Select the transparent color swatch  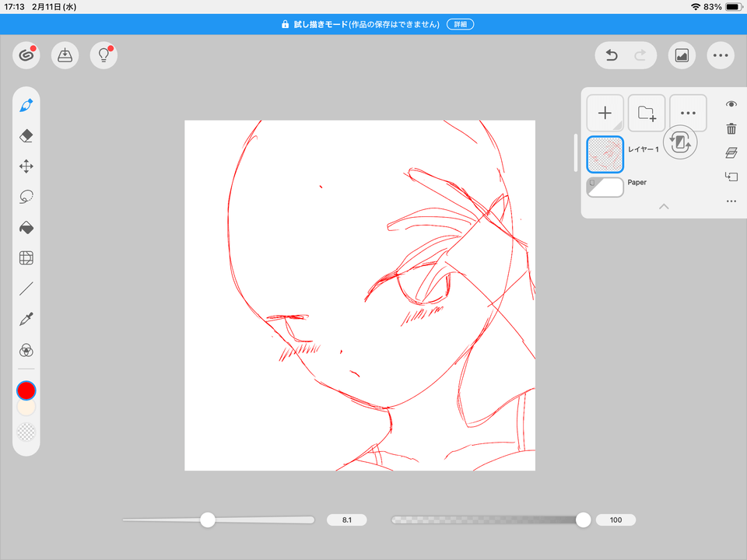(x=26, y=432)
